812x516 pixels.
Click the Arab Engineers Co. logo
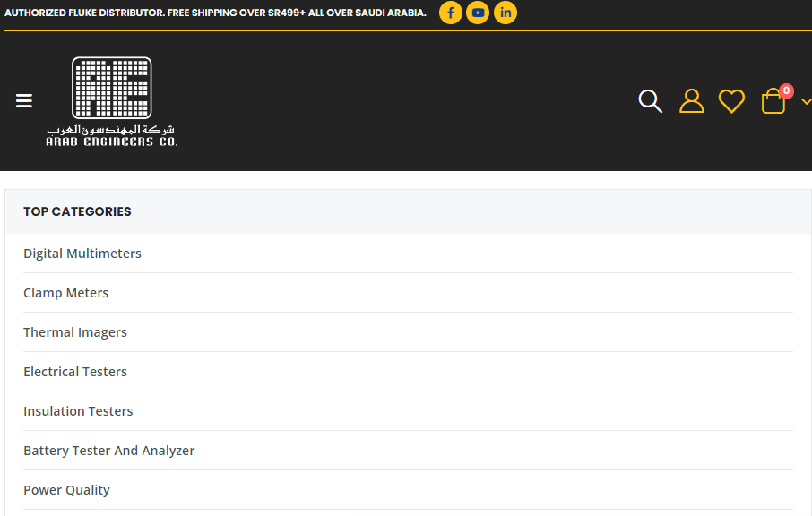point(112,101)
